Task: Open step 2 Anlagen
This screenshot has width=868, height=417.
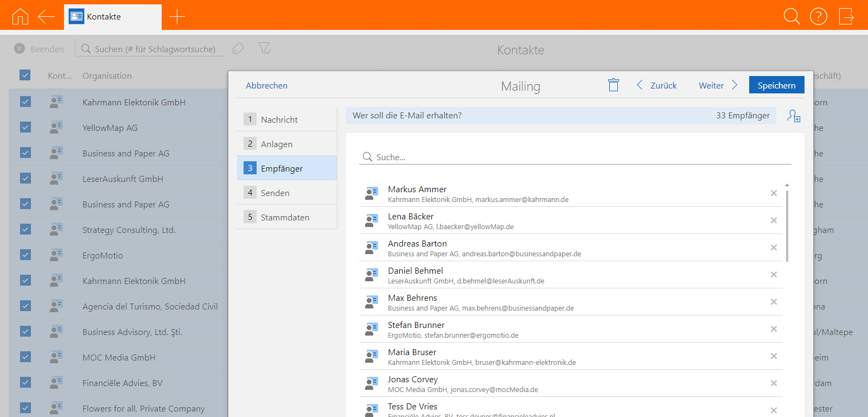Action: pos(287,143)
